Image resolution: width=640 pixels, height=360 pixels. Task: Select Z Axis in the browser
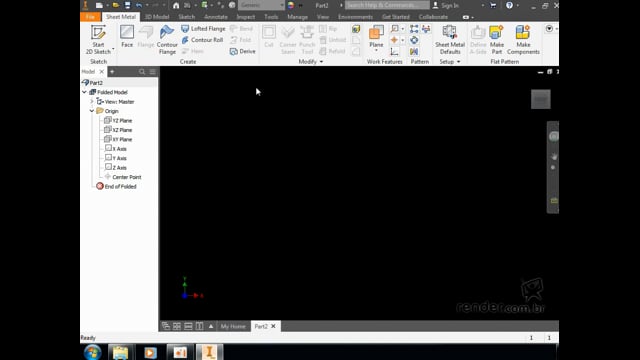click(x=116, y=167)
